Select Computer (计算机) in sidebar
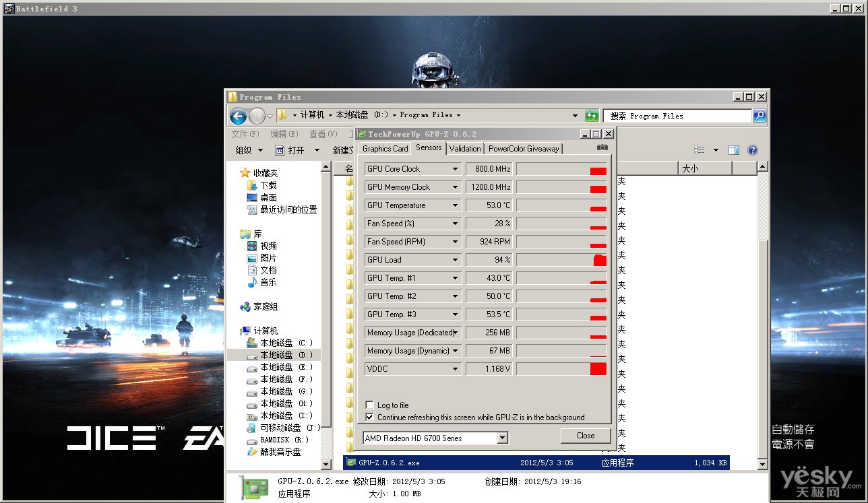Image resolution: width=868 pixels, height=503 pixels. (266, 331)
